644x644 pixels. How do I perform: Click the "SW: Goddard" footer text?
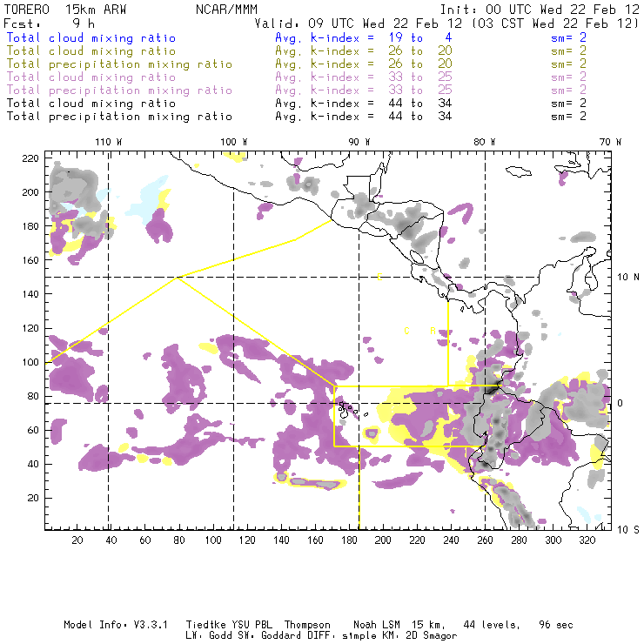[x=268, y=635]
